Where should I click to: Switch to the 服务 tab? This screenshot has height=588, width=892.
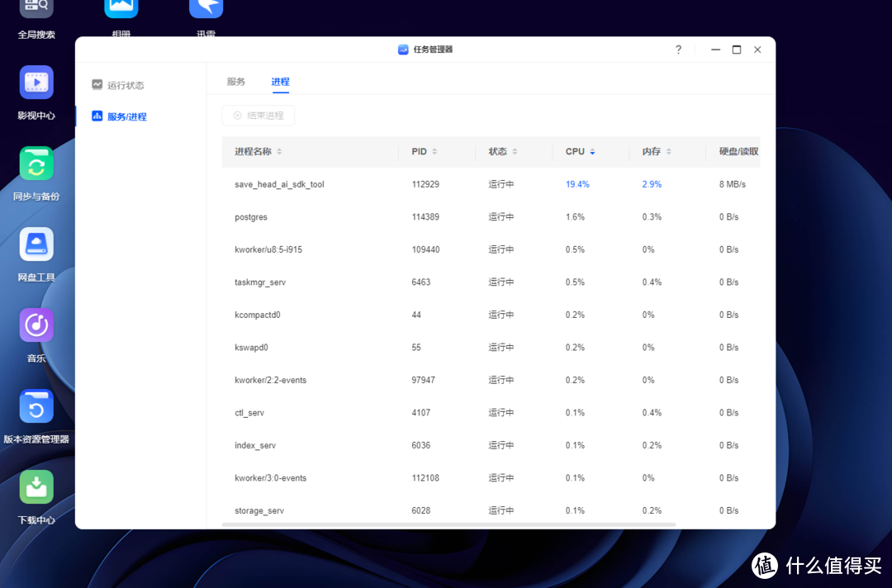(236, 82)
